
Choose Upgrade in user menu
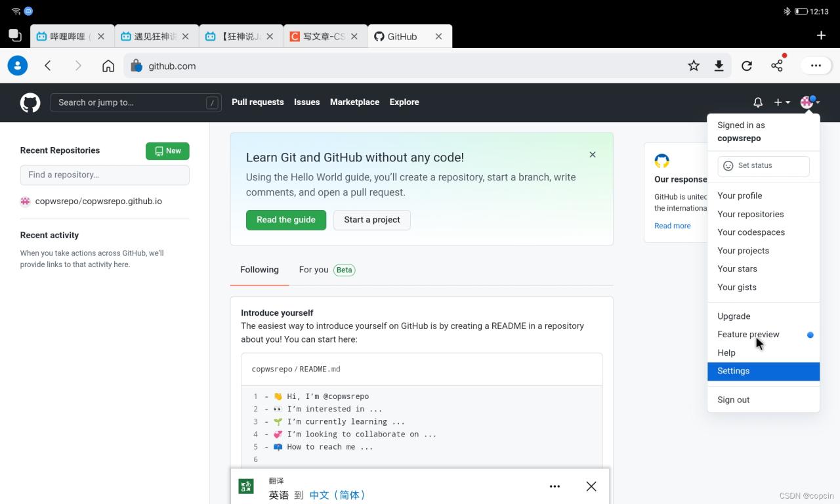point(763,316)
